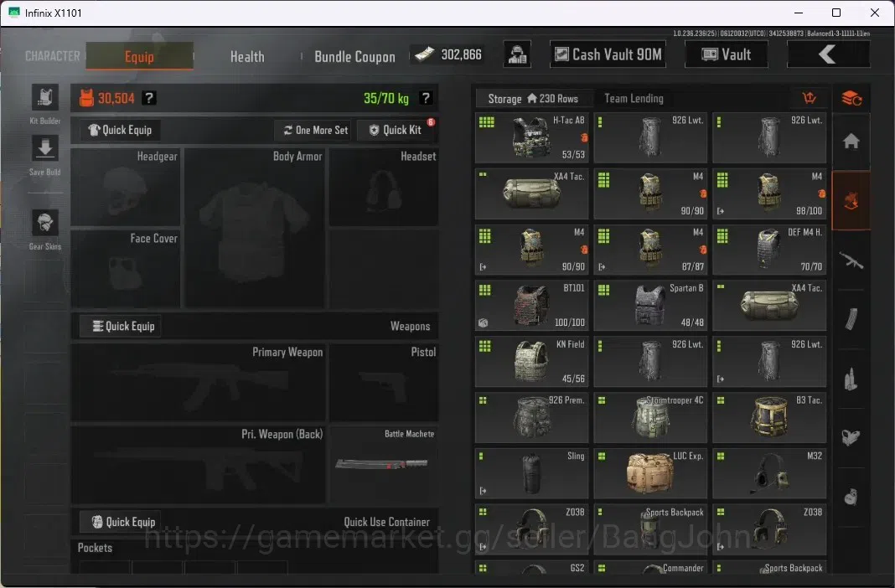895x588 pixels.
Task: Click Quick Equip above Headgear slot
Action: pos(120,130)
